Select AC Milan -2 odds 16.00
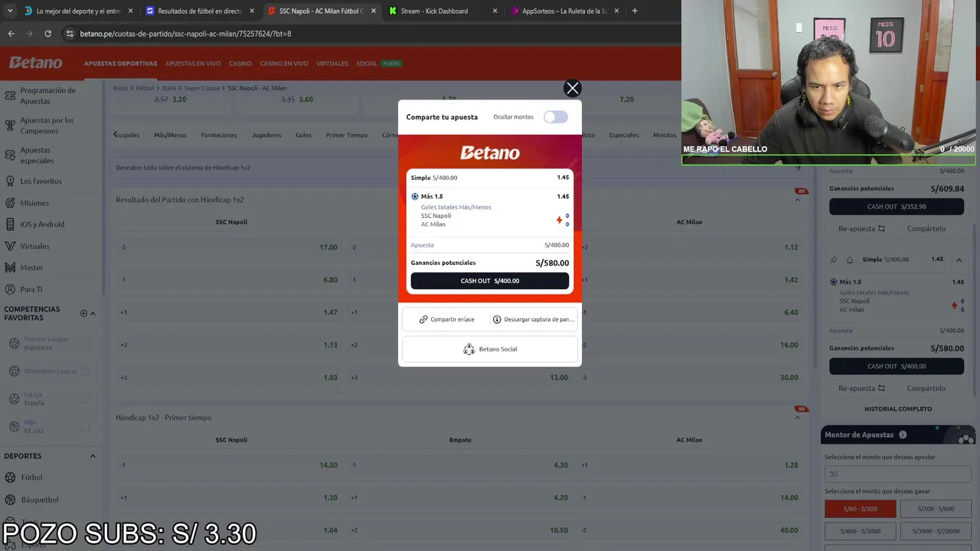 689,345
